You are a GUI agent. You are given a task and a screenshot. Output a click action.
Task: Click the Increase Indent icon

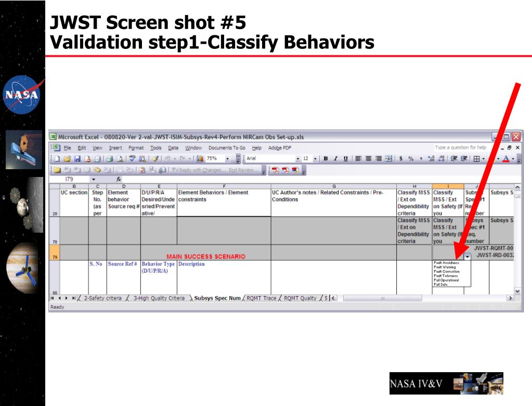(x=464, y=159)
